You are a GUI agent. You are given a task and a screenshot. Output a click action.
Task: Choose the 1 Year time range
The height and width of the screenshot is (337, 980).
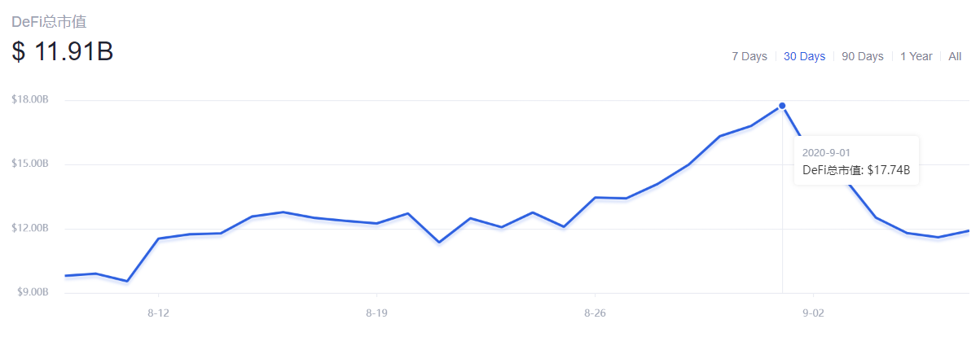916,56
